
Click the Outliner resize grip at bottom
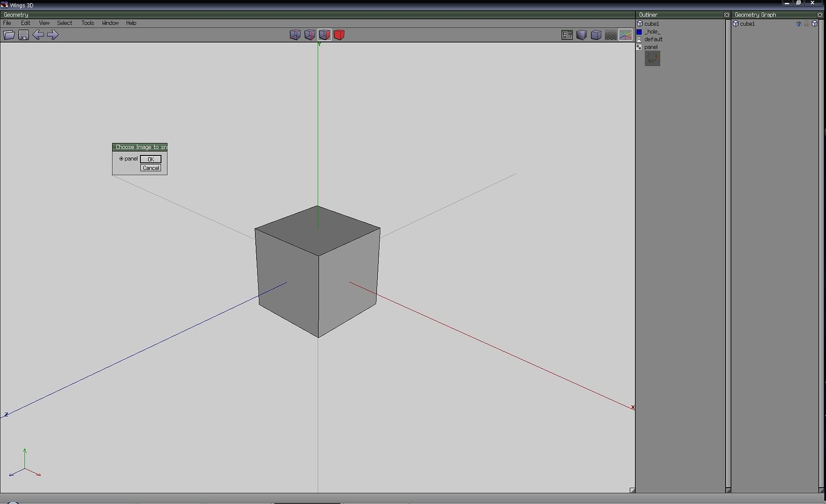(x=728, y=490)
